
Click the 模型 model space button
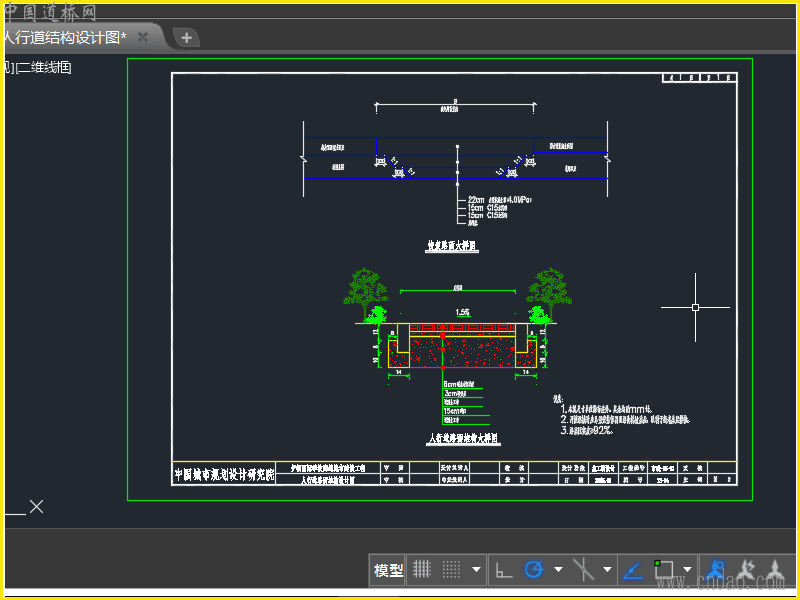point(388,570)
